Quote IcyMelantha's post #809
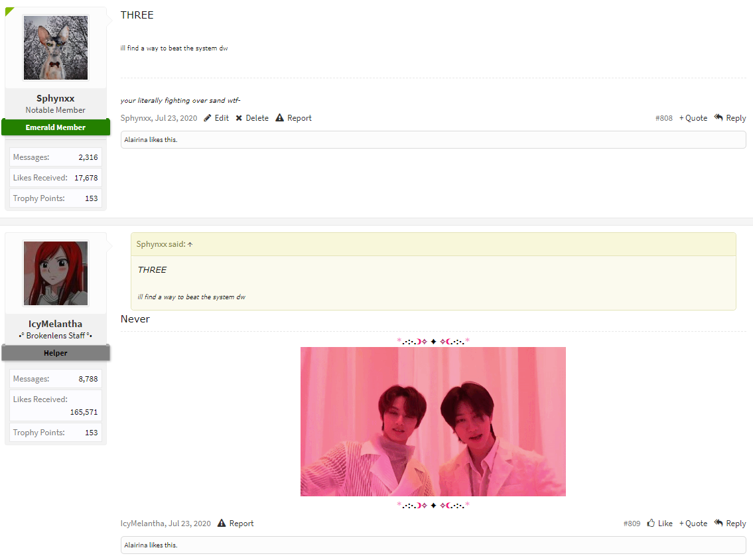753x560 pixels. [x=693, y=524]
